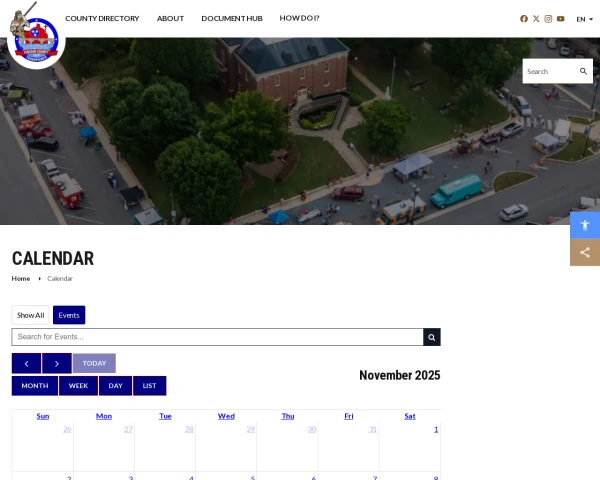Open the EN language dropdown
Image resolution: width=600 pixels, height=480 pixels.
pyautogui.click(x=584, y=19)
